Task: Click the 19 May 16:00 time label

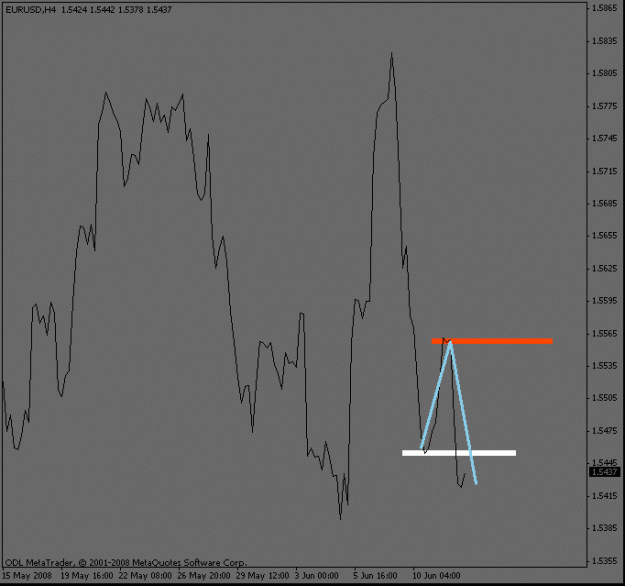Action: pyautogui.click(x=87, y=576)
